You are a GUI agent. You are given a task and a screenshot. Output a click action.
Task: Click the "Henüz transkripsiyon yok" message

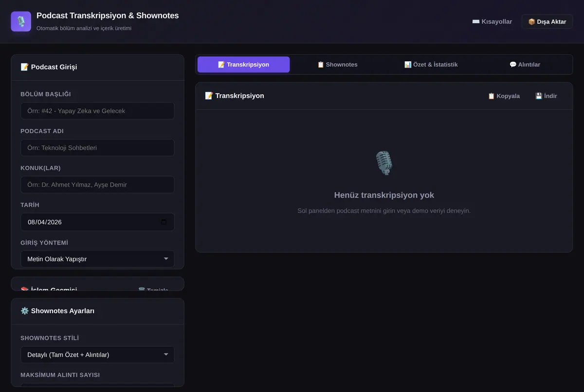coord(384,195)
